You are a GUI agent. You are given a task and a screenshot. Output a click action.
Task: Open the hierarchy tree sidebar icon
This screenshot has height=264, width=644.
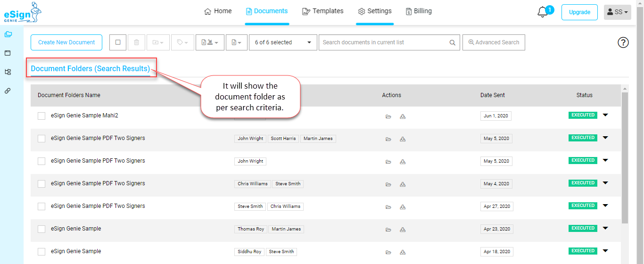pos(8,72)
